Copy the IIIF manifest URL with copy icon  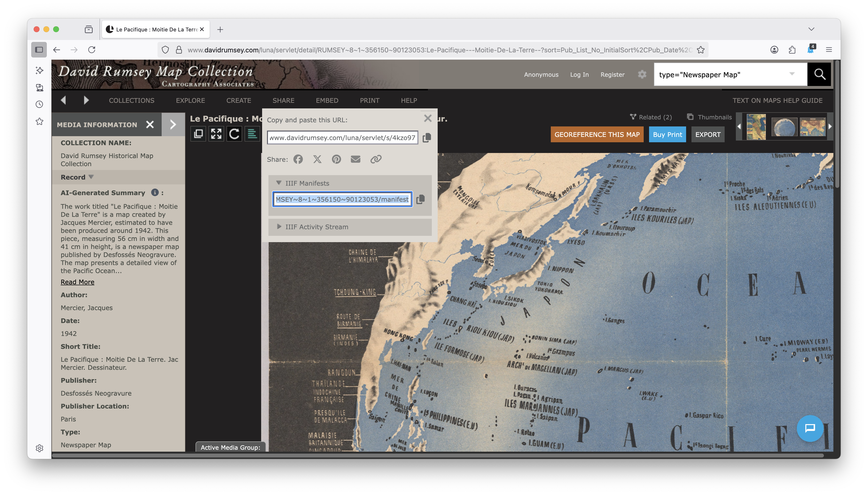[421, 199]
